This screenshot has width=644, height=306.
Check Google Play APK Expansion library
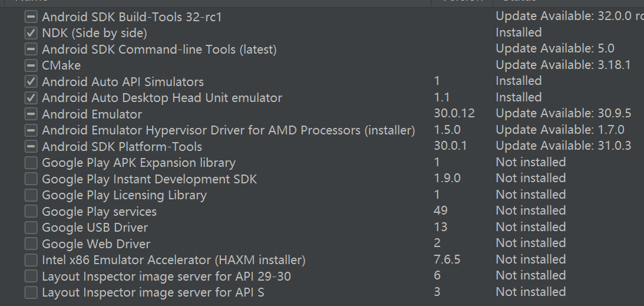31,163
